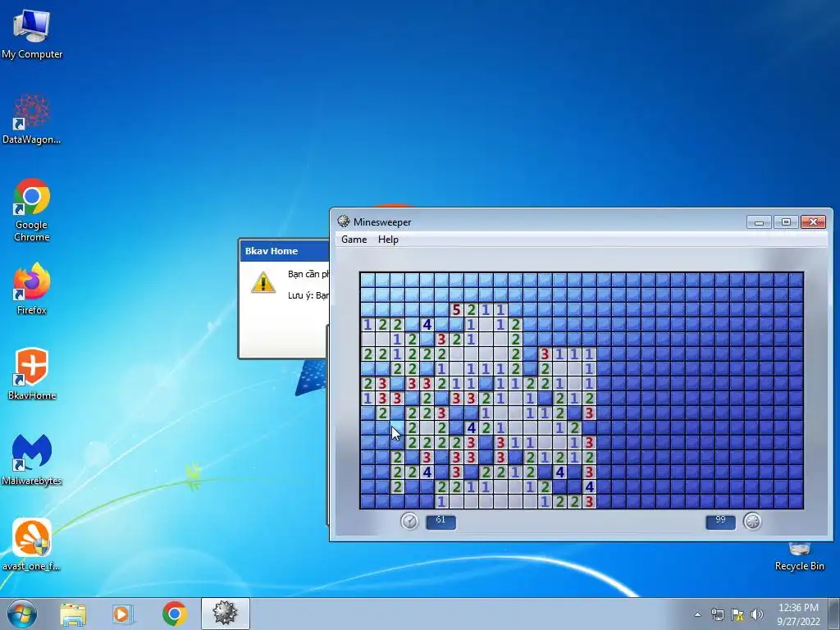
Task: Click the timer value 61
Action: coord(441,521)
